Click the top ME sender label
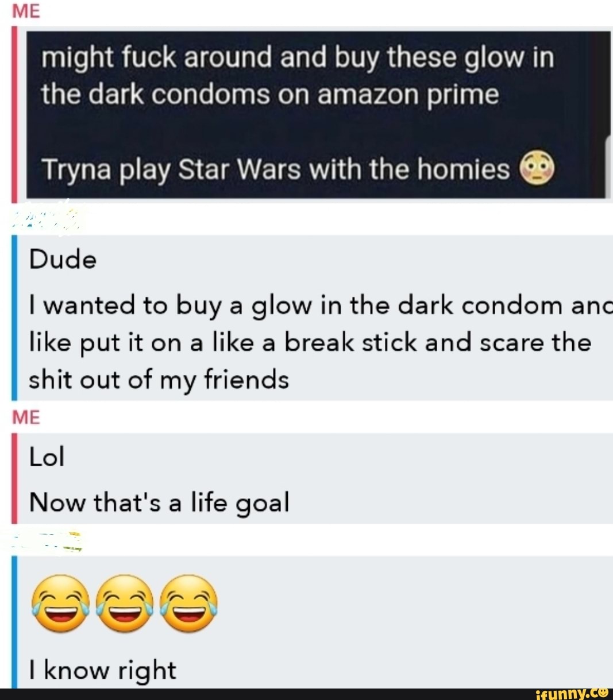This screenshot has height=700, width=613. pos(26,11)
